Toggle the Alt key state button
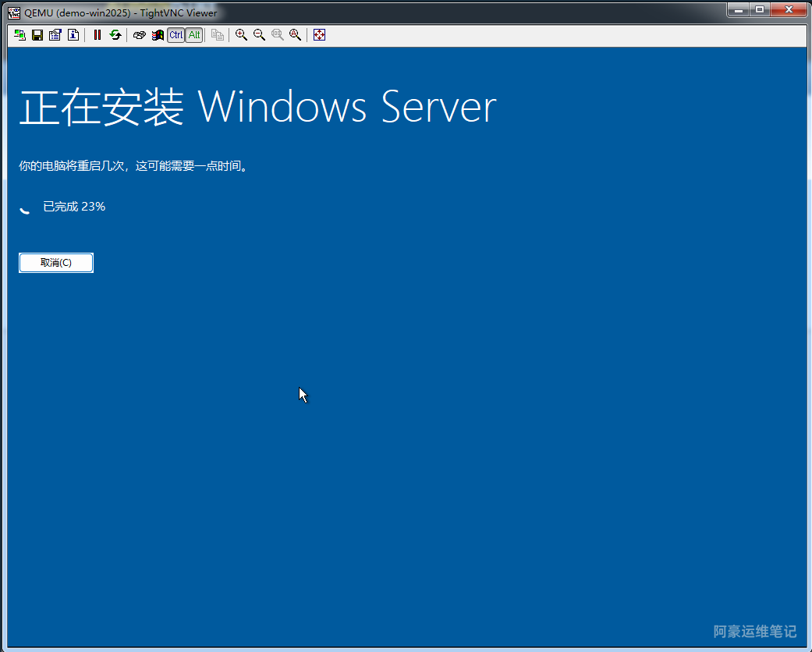The width and height of the screenshot is (812, 652). [194, 35]
